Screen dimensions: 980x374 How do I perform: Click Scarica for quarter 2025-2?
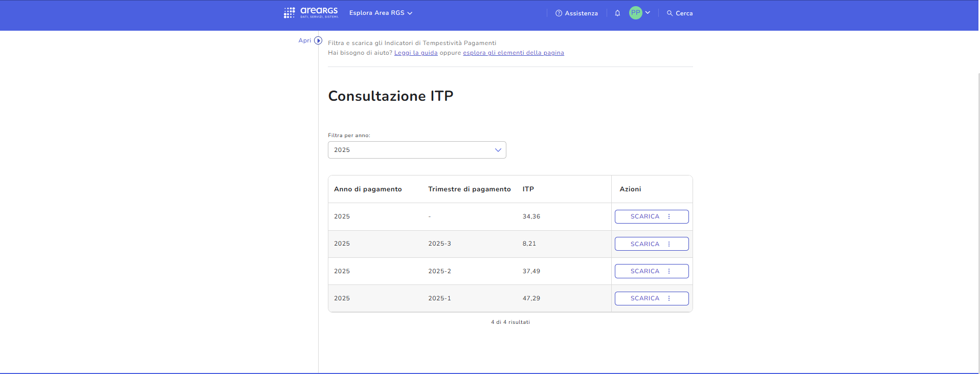(644, 271)
